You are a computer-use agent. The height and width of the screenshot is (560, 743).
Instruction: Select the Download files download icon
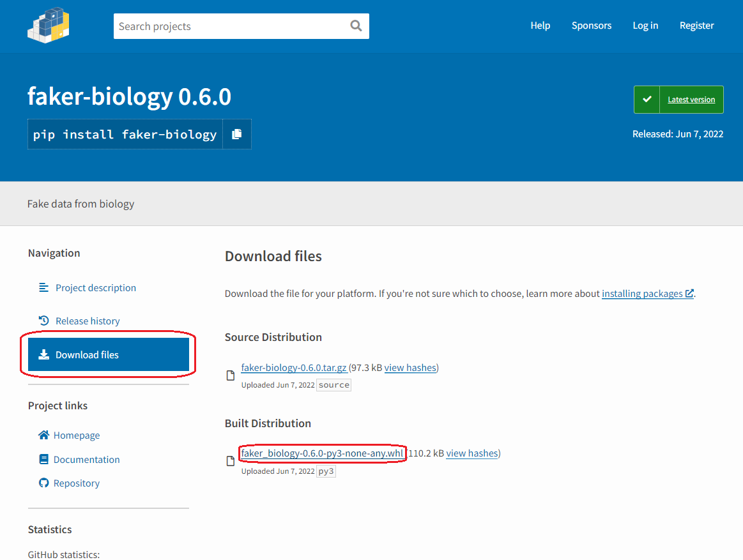click(x=44, y=354)
